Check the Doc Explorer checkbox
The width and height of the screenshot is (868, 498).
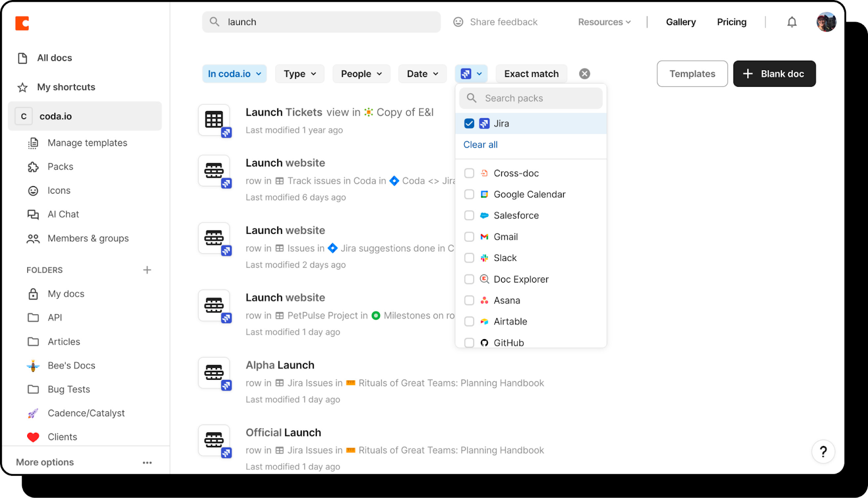(x=469, y=279)
